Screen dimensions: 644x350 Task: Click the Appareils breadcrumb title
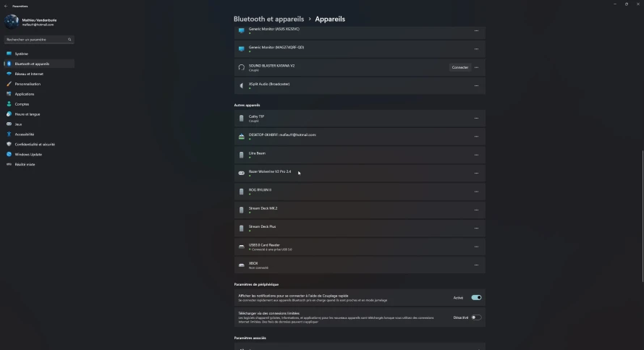[330, 19]
